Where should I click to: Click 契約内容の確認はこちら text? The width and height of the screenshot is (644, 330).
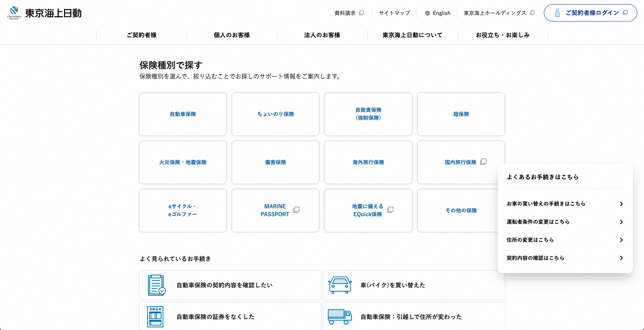coord(535,258)
